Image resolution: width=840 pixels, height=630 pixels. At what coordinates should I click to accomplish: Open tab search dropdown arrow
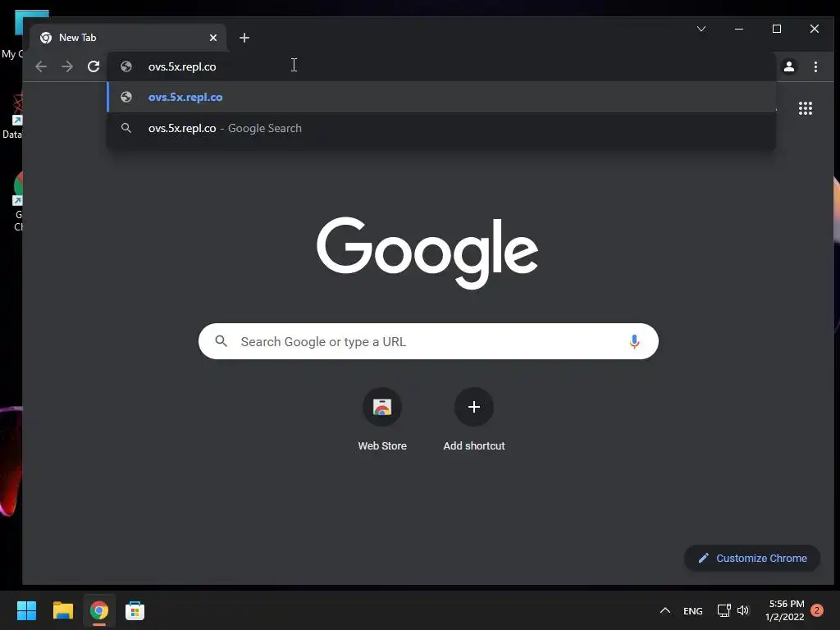[x=701, y=29]
